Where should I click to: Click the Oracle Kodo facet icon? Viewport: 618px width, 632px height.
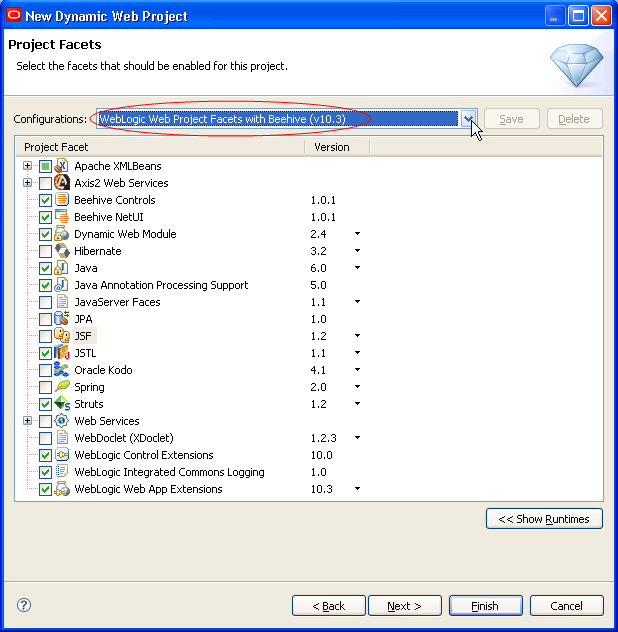pyautogui.click(x=61, y=370)
